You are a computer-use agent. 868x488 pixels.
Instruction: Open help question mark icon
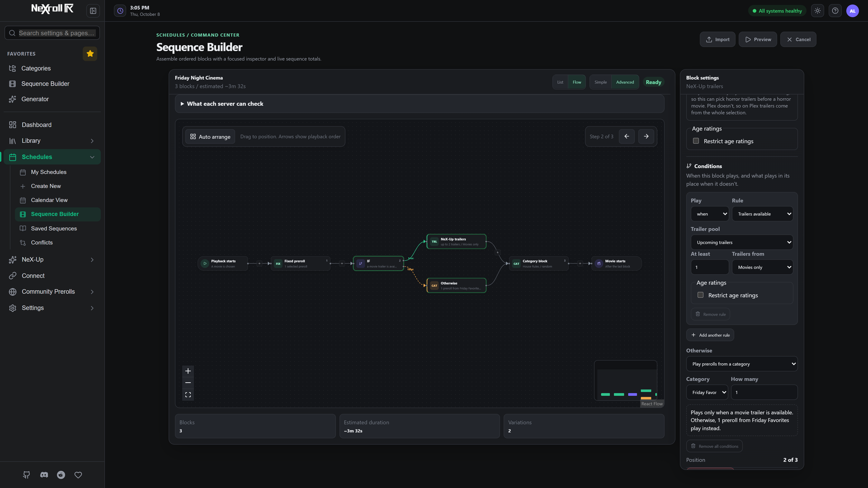click(x=835, y=11)
